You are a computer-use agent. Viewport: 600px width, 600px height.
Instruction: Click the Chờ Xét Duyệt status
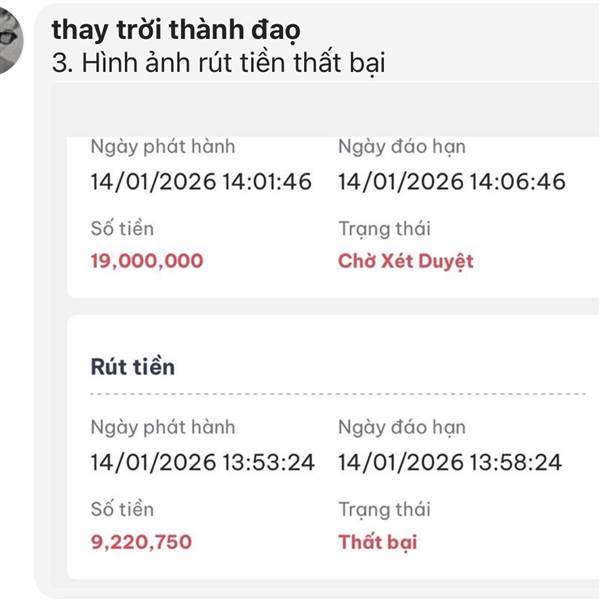click(x=405, y=262)
